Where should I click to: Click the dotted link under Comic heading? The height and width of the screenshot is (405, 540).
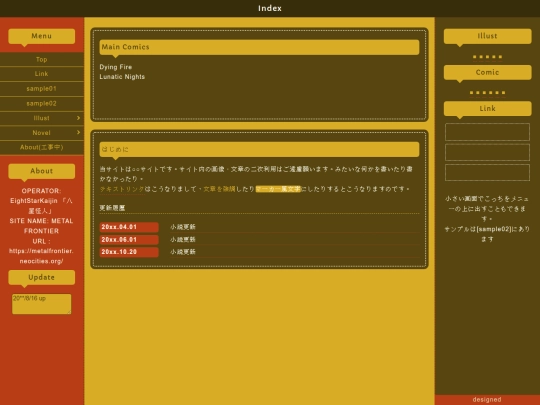pos(487,93)
